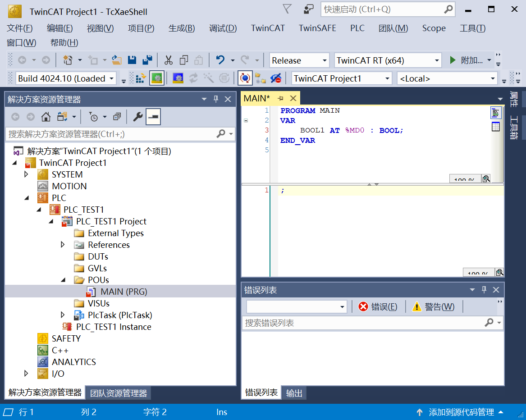
Task: Expand the References tree node
Action: [x=63, y=245]
